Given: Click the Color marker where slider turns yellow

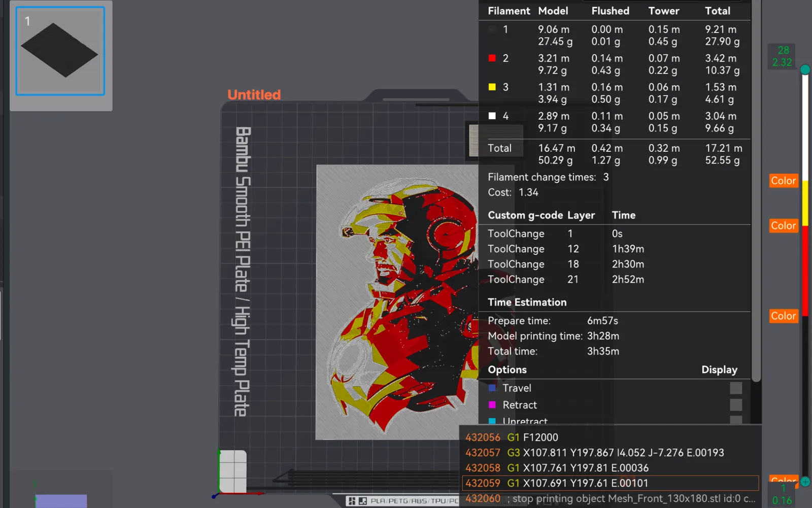Looking at the screenshot, I should (784, 181).
